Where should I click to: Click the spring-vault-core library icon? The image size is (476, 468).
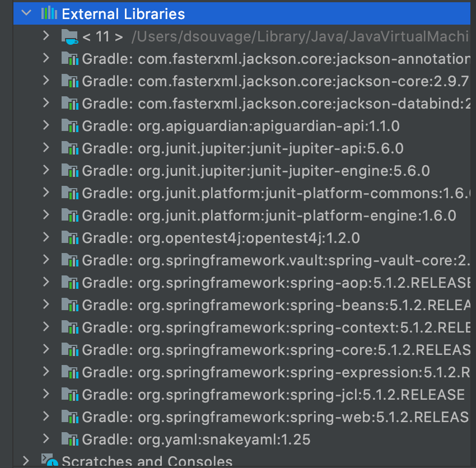pyautogui.click(x=70, y=260)
